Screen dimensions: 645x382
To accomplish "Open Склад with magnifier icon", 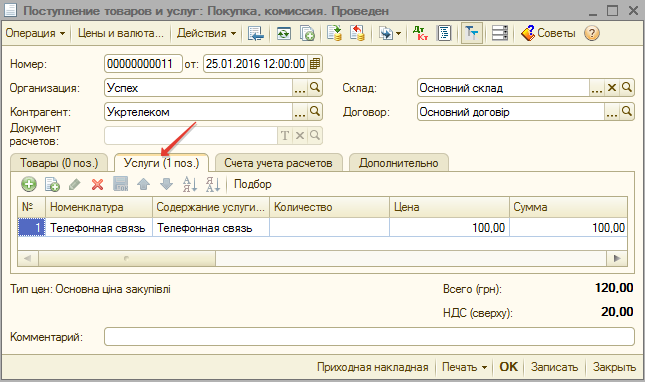I will 627,88.
